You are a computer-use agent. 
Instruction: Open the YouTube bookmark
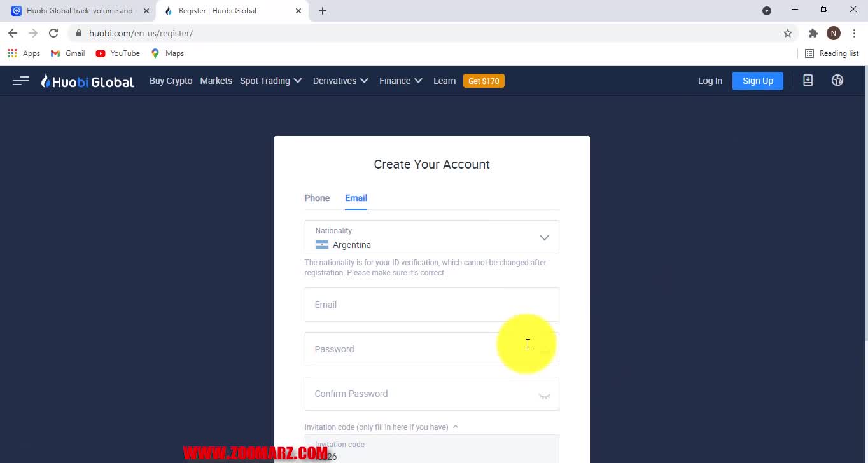118,53
